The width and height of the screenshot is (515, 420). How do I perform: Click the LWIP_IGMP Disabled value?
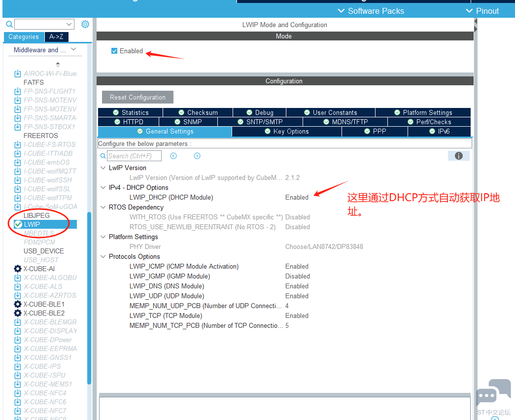(x=298, y=277)
